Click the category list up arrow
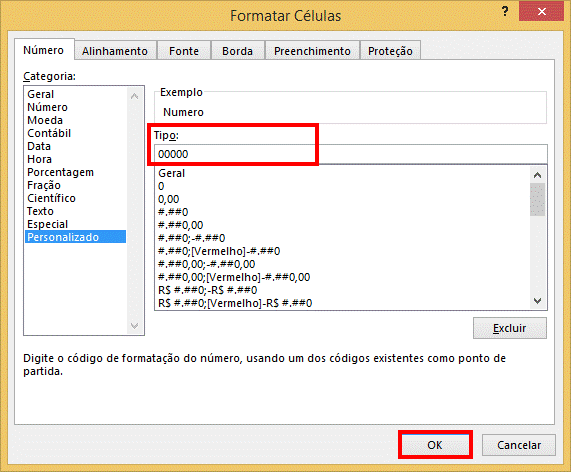The height and width of the screenshot is (472, 571). 134,96
